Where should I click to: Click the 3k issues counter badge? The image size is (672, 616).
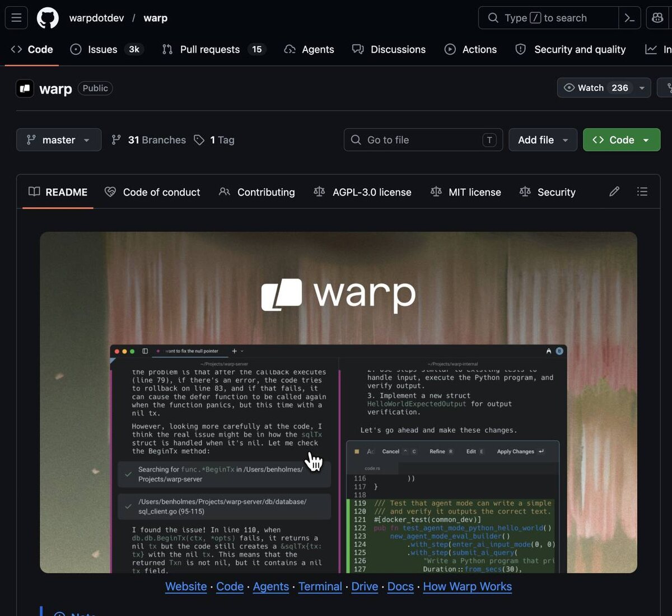pos(134,49)
